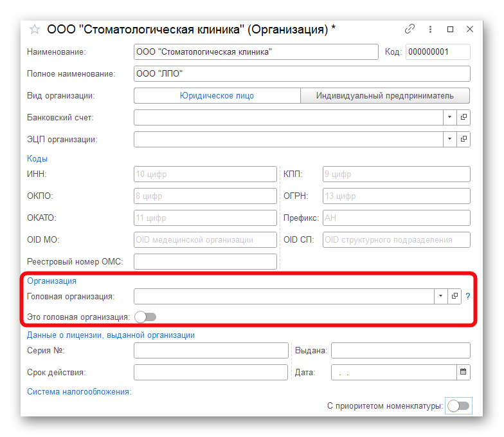Click the Код field value

(438, 51)
